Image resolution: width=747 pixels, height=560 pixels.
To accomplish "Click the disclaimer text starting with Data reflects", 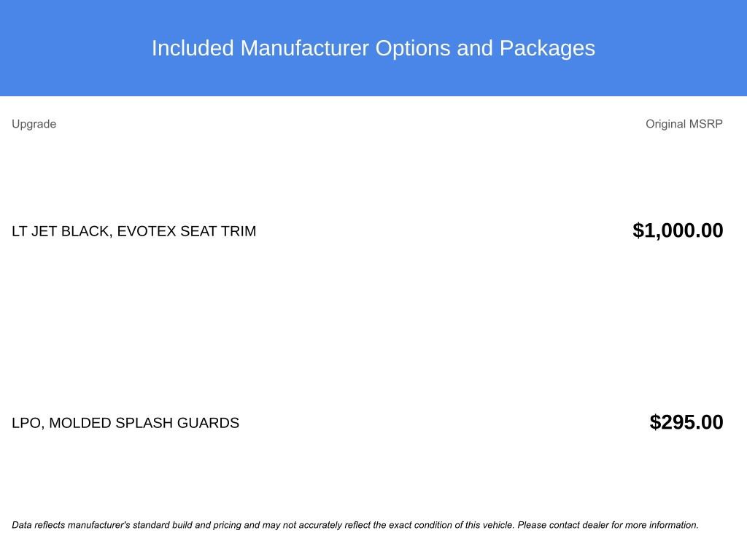I will tap(355, 525).
